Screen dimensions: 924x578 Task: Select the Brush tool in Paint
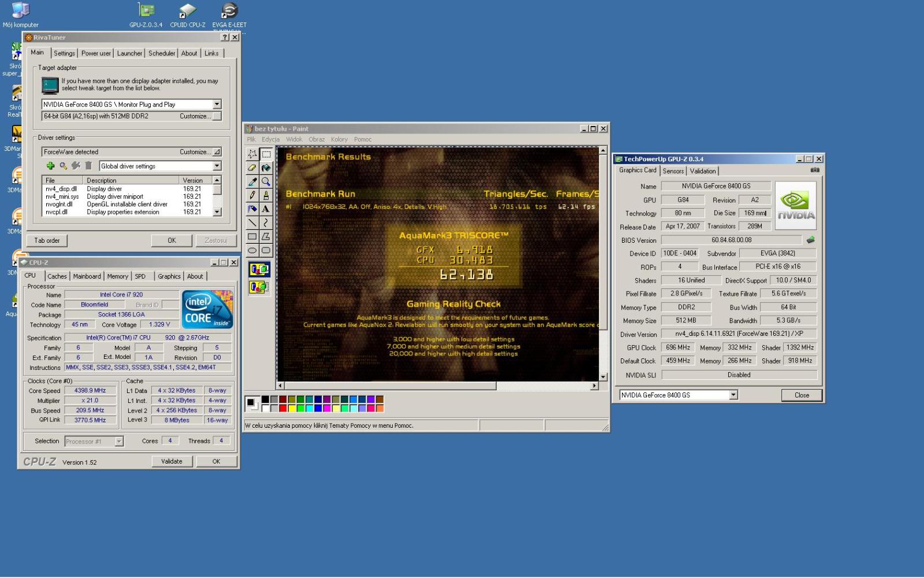(266, 195)
